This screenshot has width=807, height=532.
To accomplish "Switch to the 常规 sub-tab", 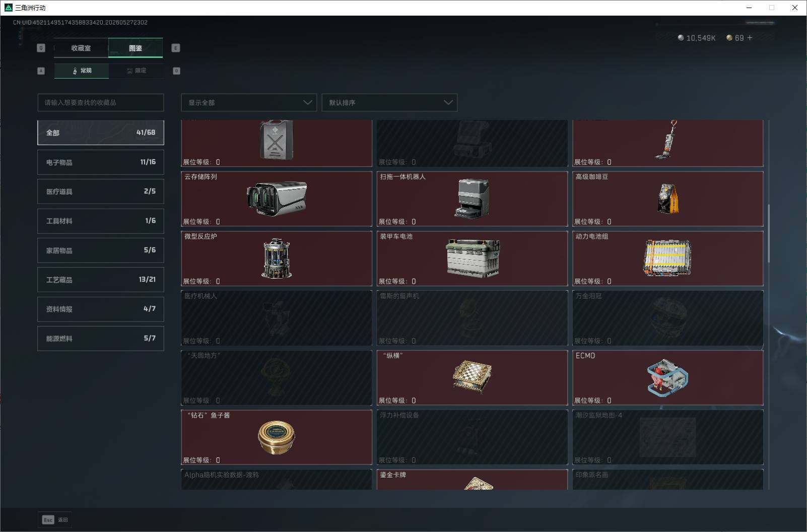I will click(82, 71).
